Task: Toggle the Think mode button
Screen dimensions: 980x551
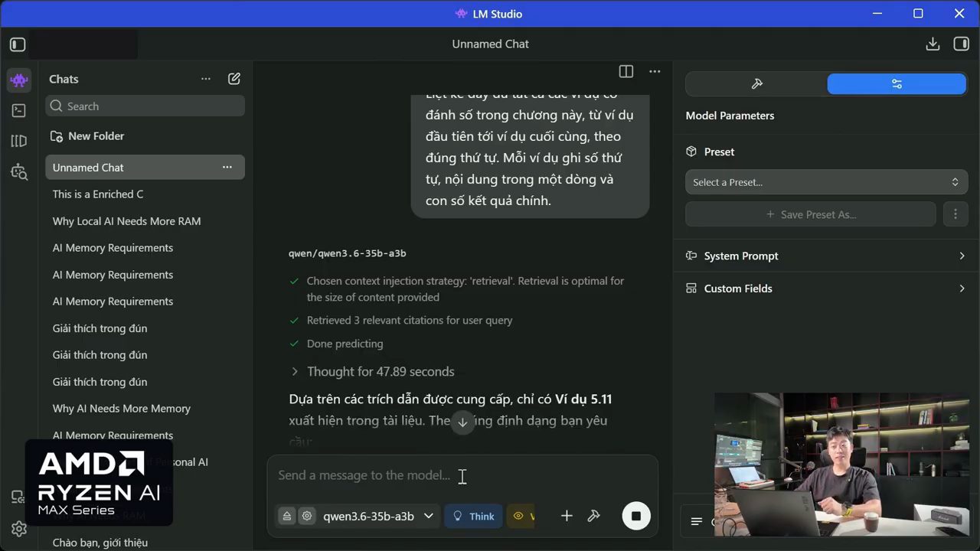Action: tap(474, 516)
